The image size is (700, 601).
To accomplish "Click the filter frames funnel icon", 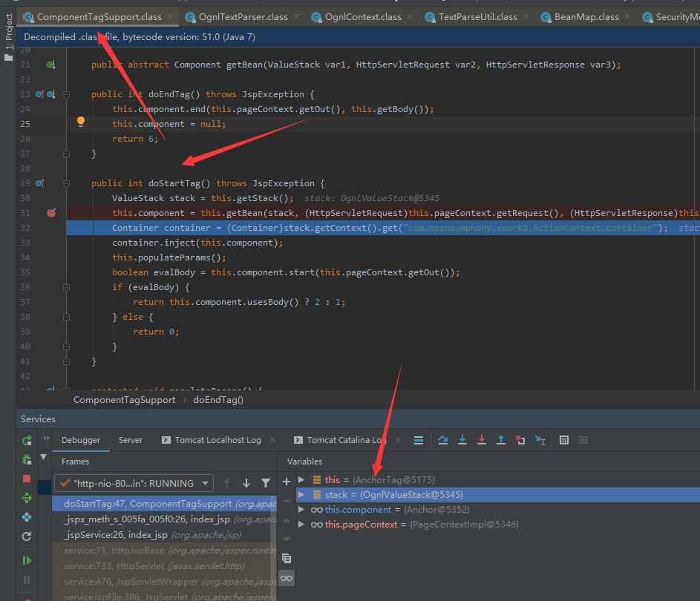I will (266, 483).
